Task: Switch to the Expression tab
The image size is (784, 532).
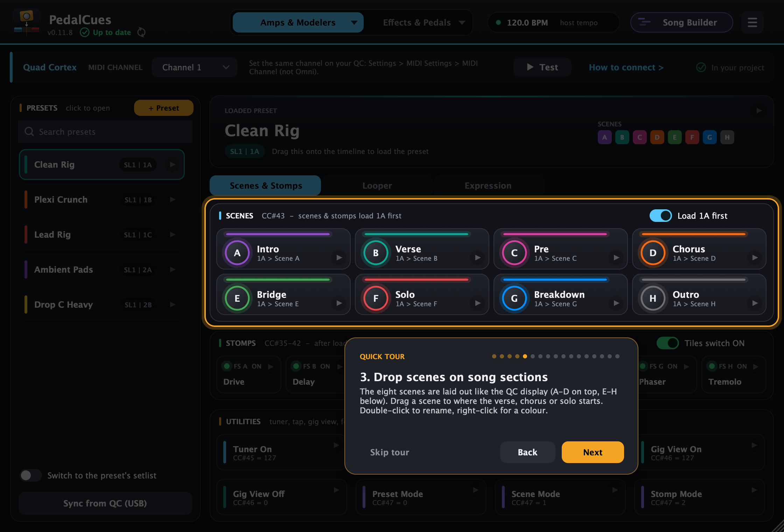Action: [x=488, y=185]
